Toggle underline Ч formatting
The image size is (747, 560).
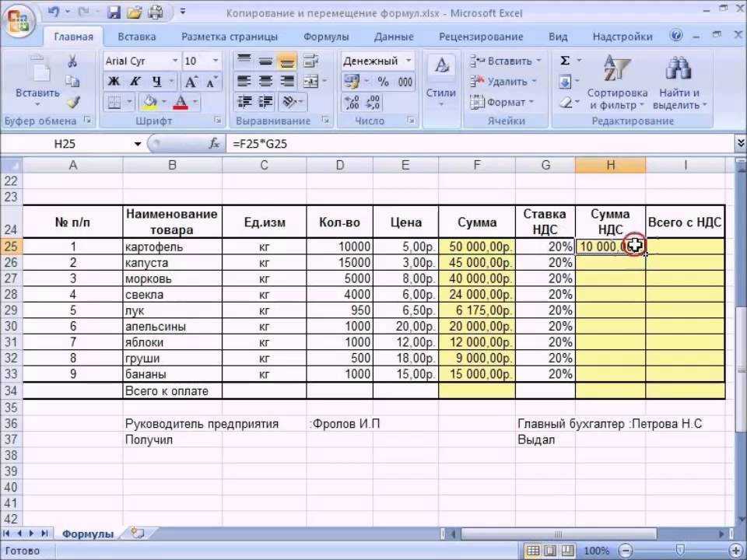click(156, 82)
